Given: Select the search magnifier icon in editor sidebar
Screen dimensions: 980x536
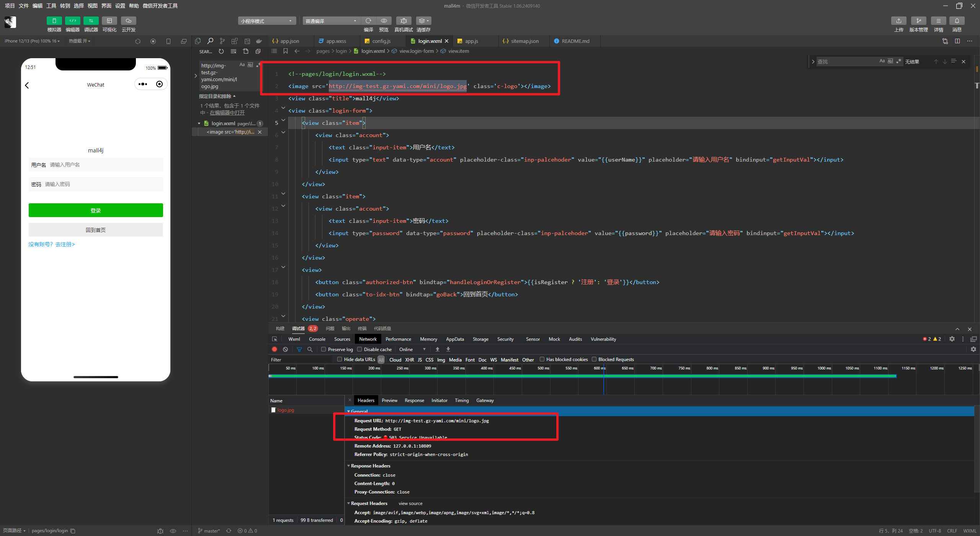Looking at the screenshot, I should point(210,41).
